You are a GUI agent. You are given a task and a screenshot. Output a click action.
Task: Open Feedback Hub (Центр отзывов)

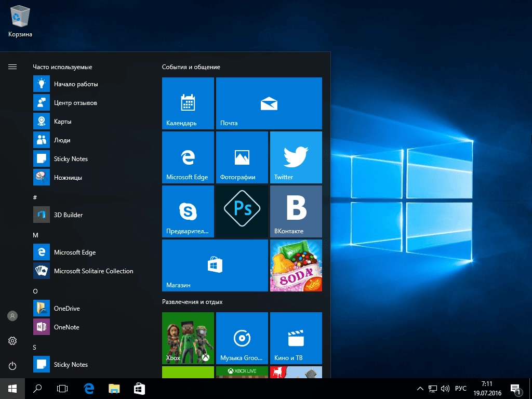(91, 102)
